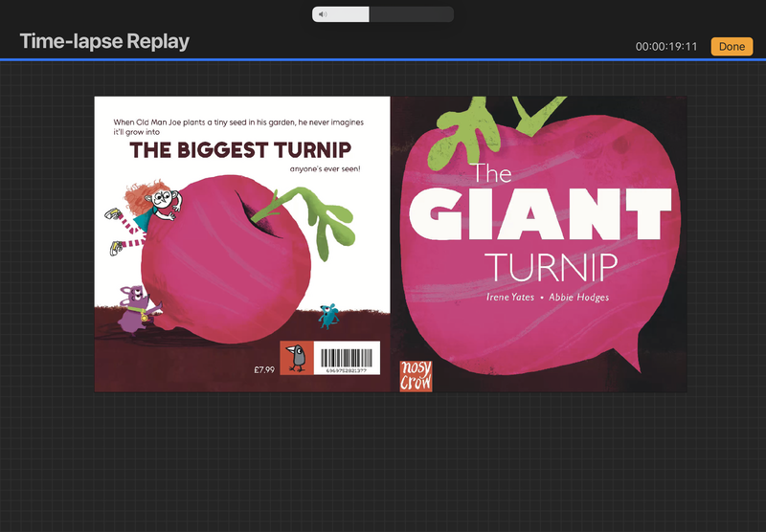This screenshot has height=532, width=766.
Task: Click the barcode on the back cover
Action: [346, 355]
